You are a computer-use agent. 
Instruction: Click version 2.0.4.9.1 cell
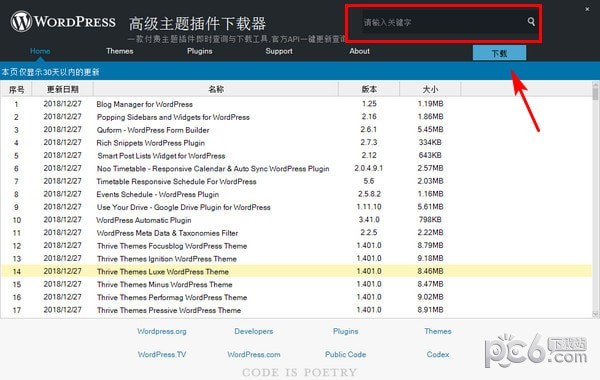(x=368, y=168)
